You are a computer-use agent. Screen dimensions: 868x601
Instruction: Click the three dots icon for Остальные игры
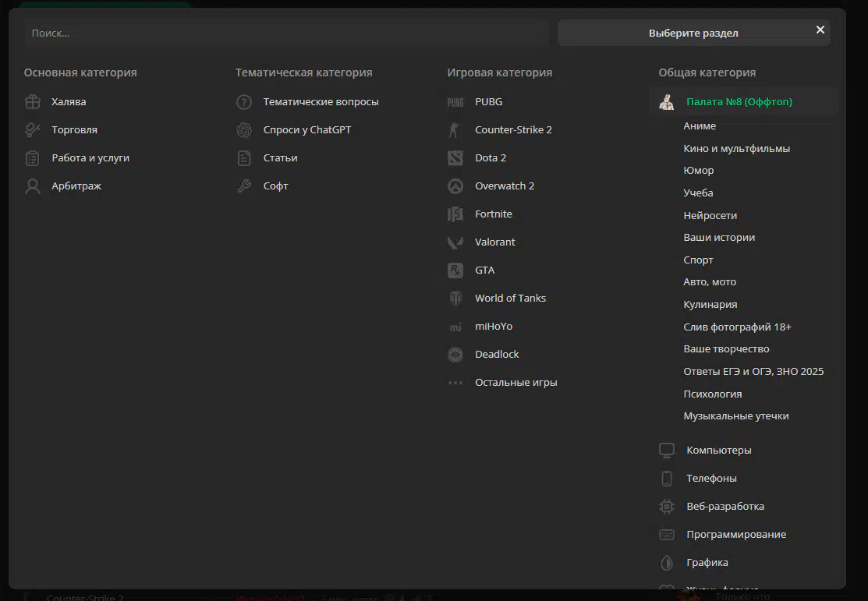[455, 383]
